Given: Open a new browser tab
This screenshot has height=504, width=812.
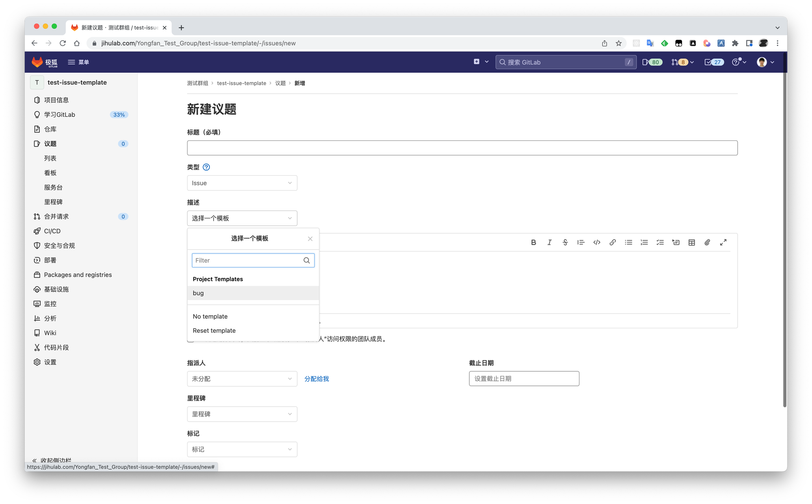Looking at the screenshot, I should coord(181,28).
